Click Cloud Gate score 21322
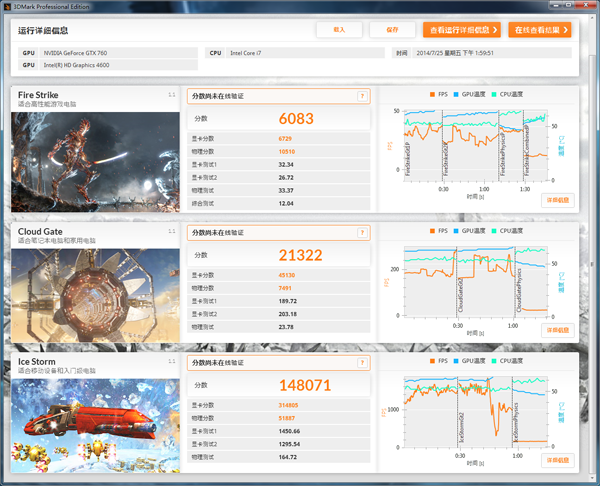The height and width of the screenshot is (486, 600). click(300, 255)
